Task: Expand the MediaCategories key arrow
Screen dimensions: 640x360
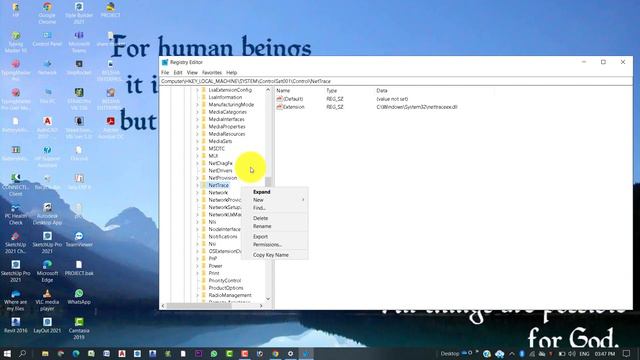Action: 198,112
